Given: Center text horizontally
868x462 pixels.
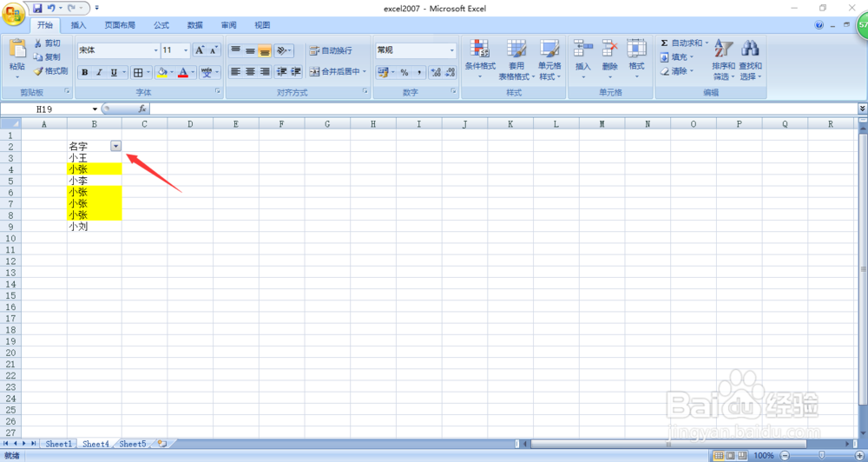Looking at the screenshot, I should (250, 72).
